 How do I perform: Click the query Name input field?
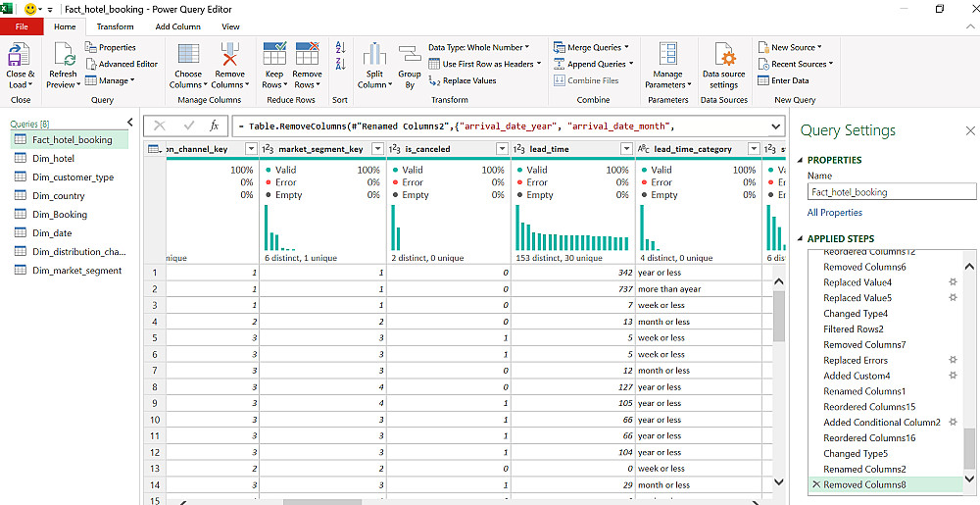(891, 192)
